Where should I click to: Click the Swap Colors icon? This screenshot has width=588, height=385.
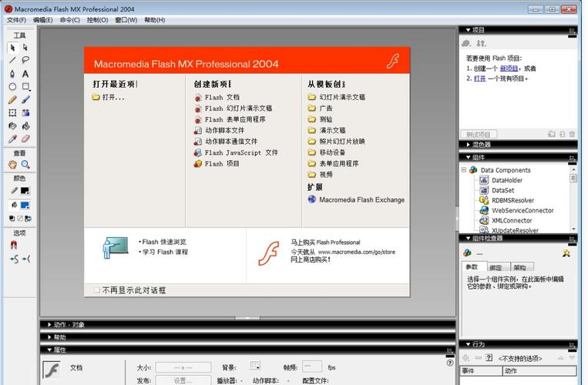click(28, 219)
